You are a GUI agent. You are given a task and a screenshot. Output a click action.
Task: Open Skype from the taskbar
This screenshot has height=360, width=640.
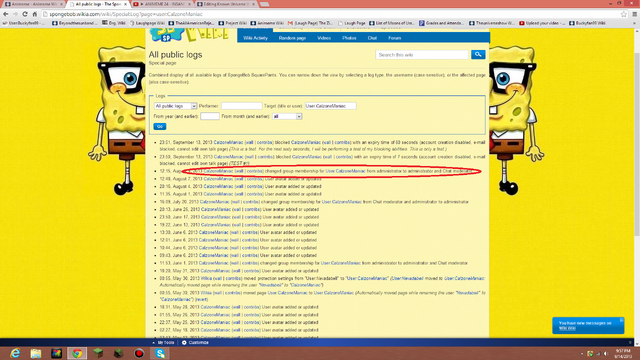(x=160, y=353)
